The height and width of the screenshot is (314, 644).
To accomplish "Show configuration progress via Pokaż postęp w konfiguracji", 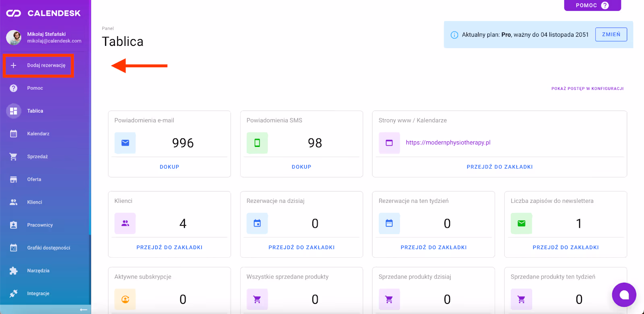I will tap(587, 89).
